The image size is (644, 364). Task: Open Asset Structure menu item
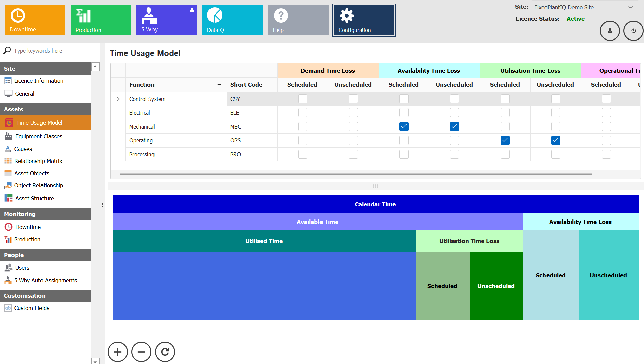pos(34,198)
